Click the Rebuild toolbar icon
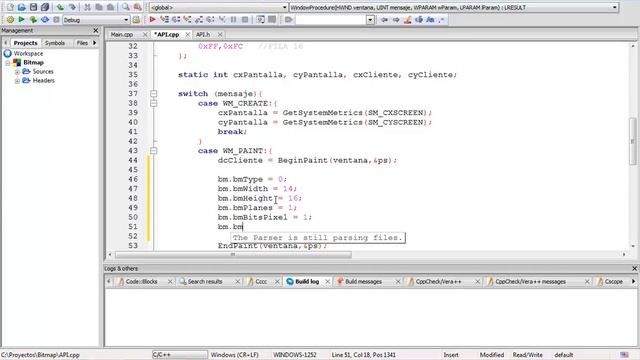This screenshot has height=360, width=640. pos(45,19)
